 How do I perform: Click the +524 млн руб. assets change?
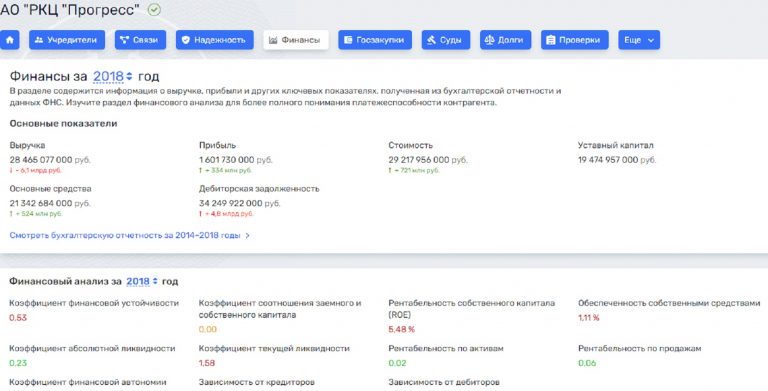(36, 214)
